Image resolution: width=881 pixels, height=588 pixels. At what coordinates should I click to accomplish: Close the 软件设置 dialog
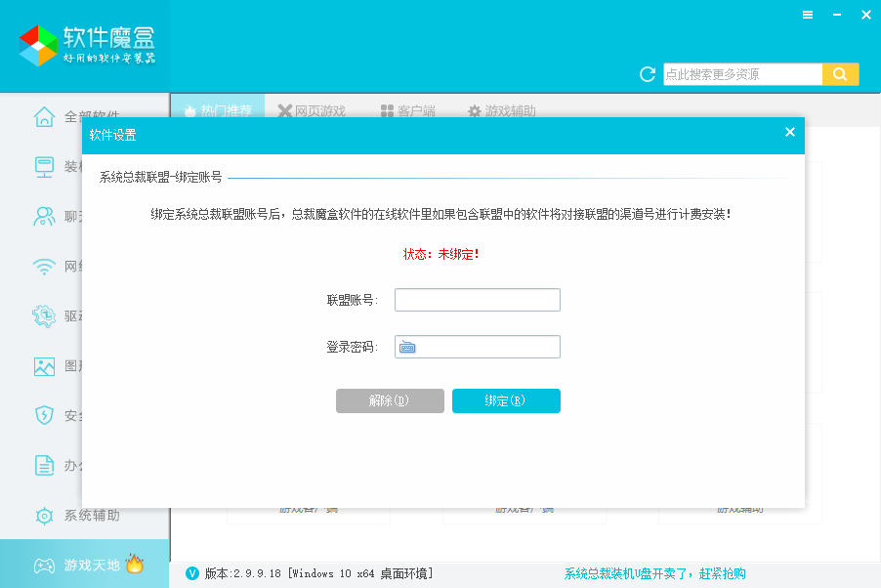[790, 132]
